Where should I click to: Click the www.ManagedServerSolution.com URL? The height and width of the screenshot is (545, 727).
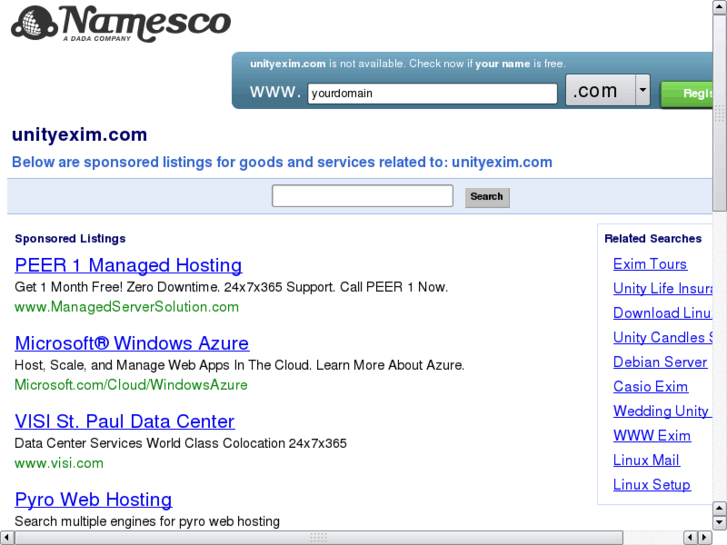pos(126,307)
